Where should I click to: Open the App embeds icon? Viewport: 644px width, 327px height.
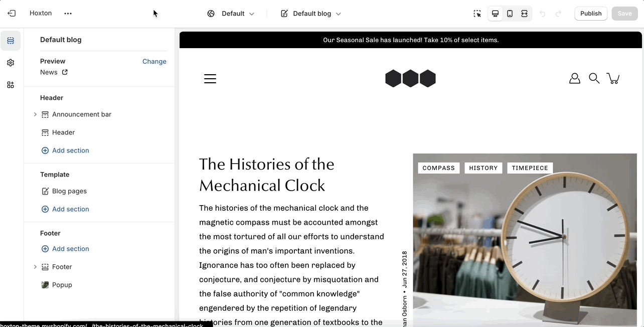pyautogui.click(x=11, y=85)
